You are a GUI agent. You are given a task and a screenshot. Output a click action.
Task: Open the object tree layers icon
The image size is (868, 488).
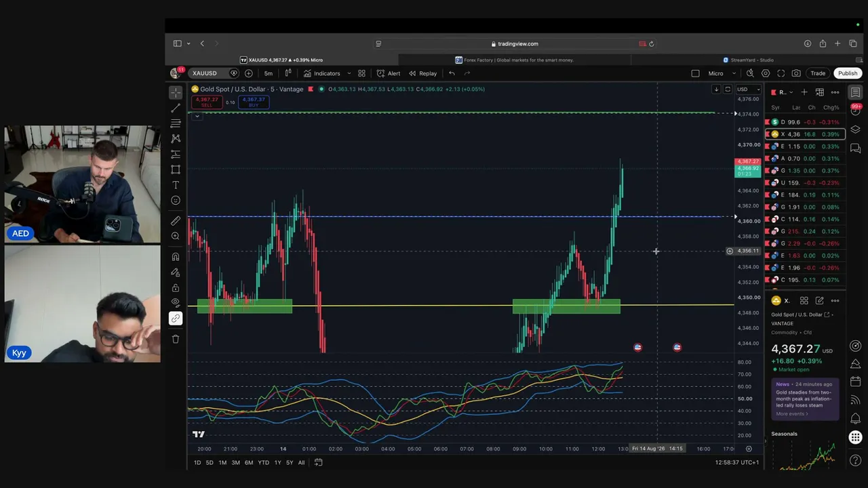(x=856, y=129)
